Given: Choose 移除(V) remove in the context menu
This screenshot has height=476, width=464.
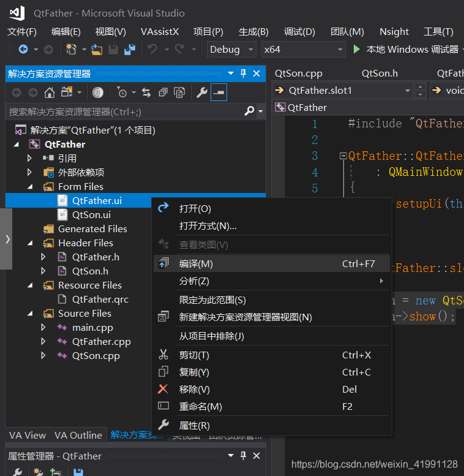Looking at the screenshot, I should 272,390.
